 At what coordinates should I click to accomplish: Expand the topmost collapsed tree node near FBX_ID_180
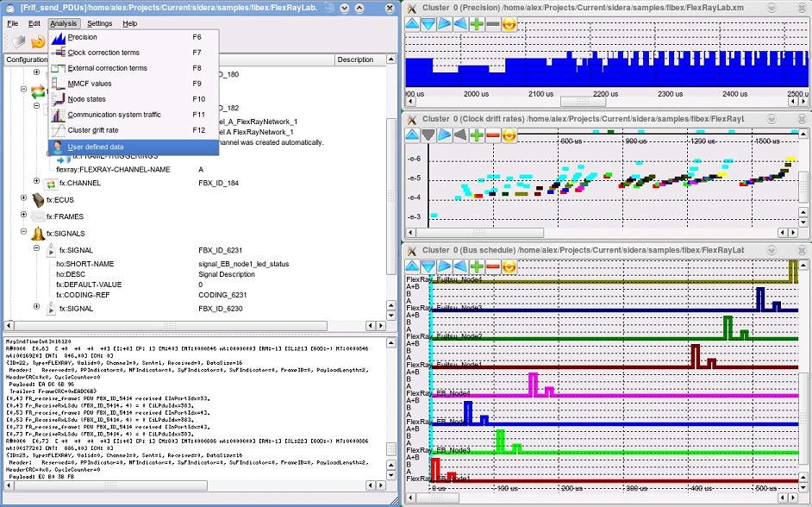pyautogui.click(x=37, y=72)
